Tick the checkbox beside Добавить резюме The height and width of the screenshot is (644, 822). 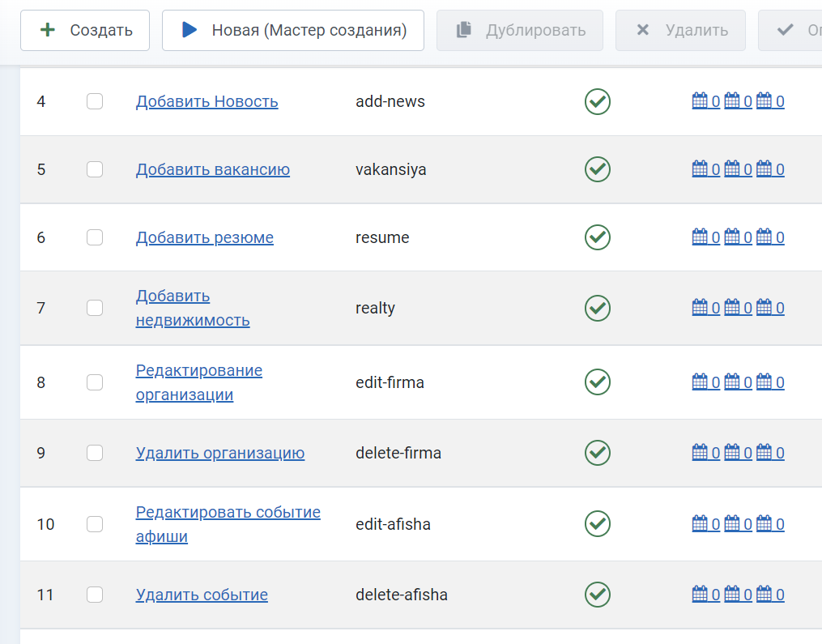click(95, 237)
